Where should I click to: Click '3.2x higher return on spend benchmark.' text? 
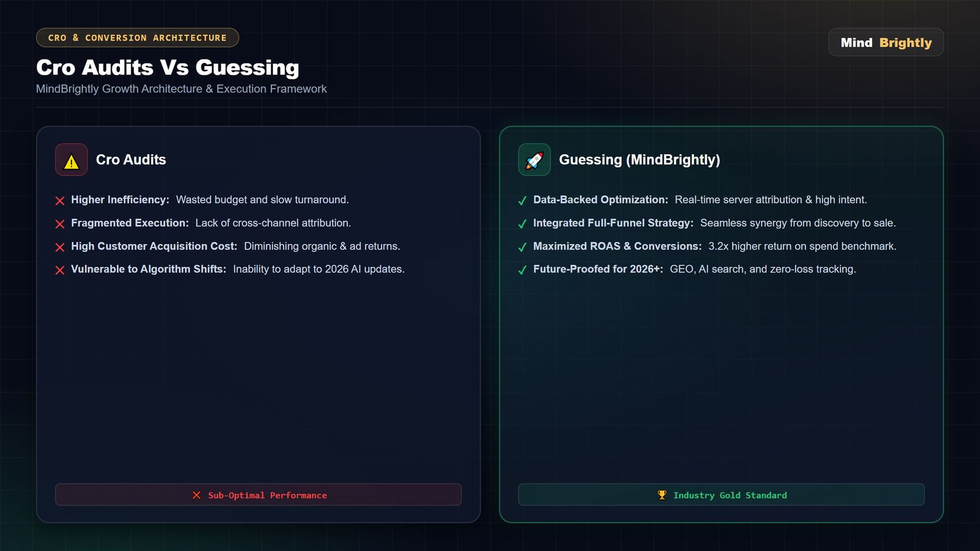click(802, 246)
